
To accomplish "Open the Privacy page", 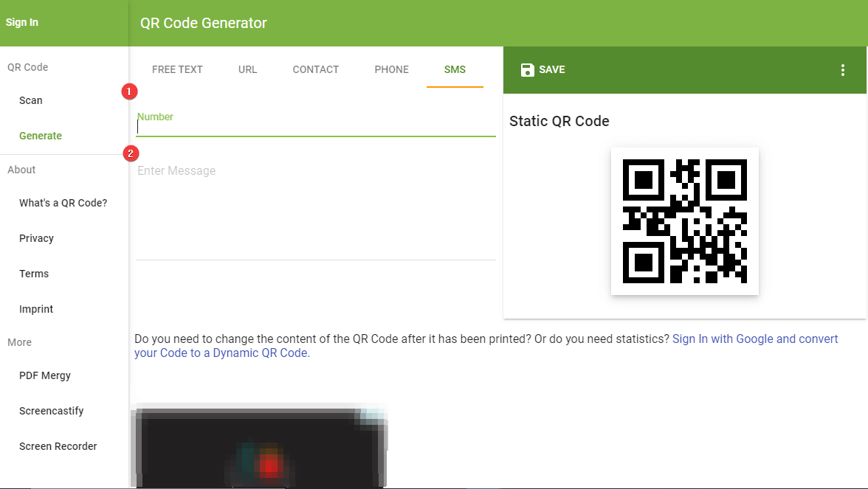I will tap(36, 238).
